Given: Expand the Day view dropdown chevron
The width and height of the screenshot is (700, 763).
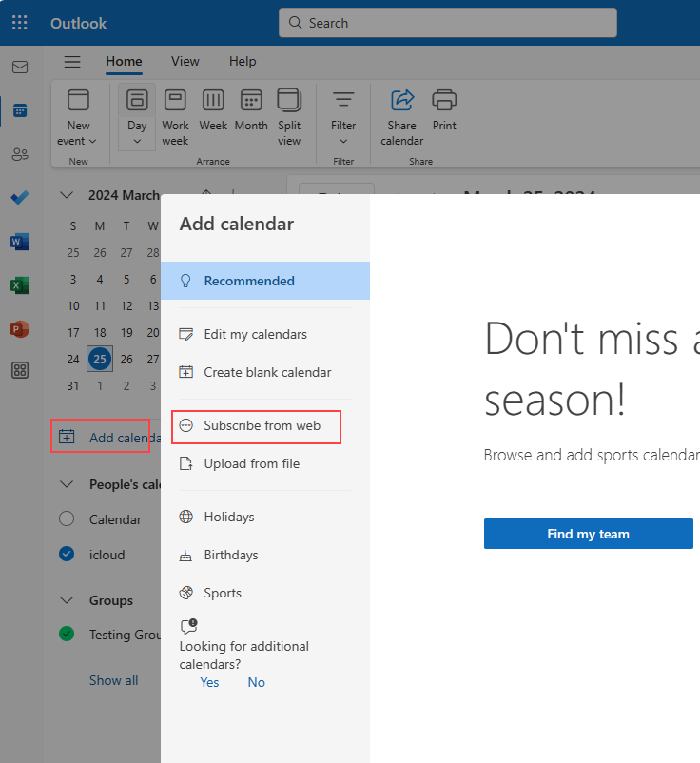Looking at the screenshot, I should click(x=137, y=142).
